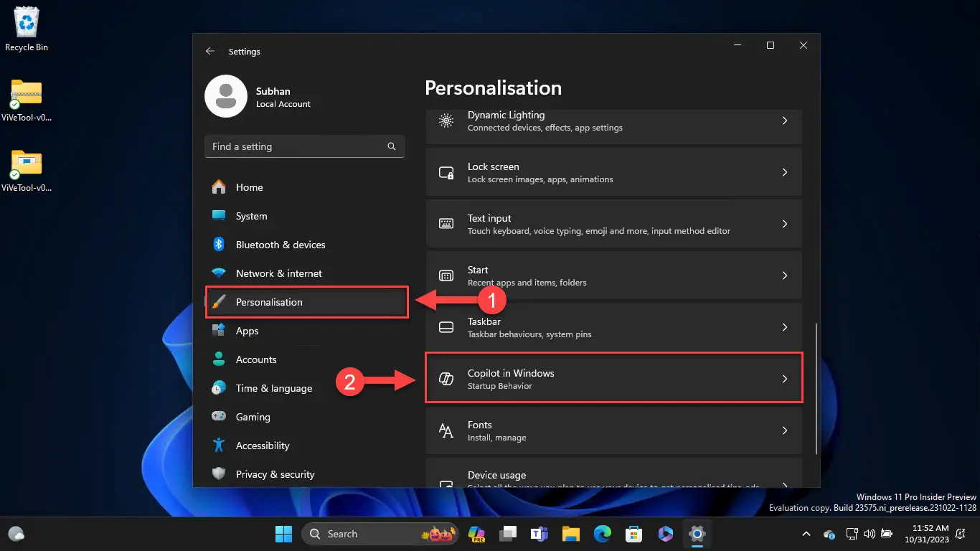The width and height of the screenshot is (980, 551).
Task: Click the Copilot in Windows icon
Action: (x=446, y=379)
